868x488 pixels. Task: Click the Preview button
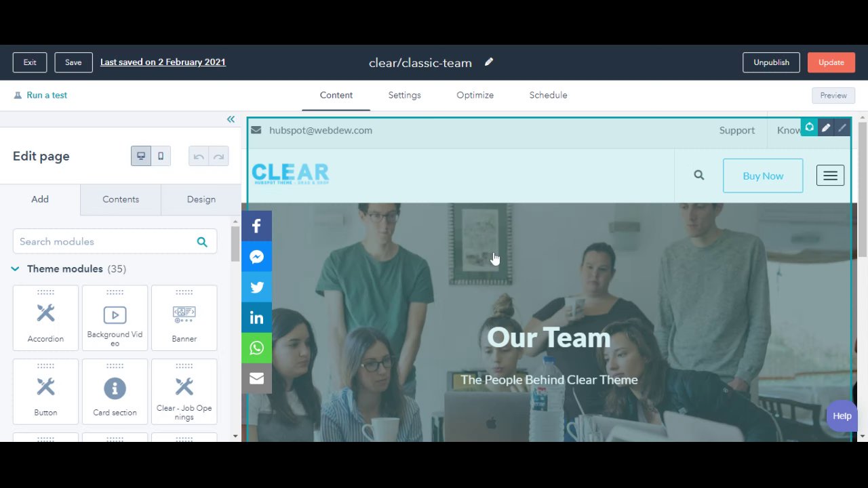[x=833, y=96]
